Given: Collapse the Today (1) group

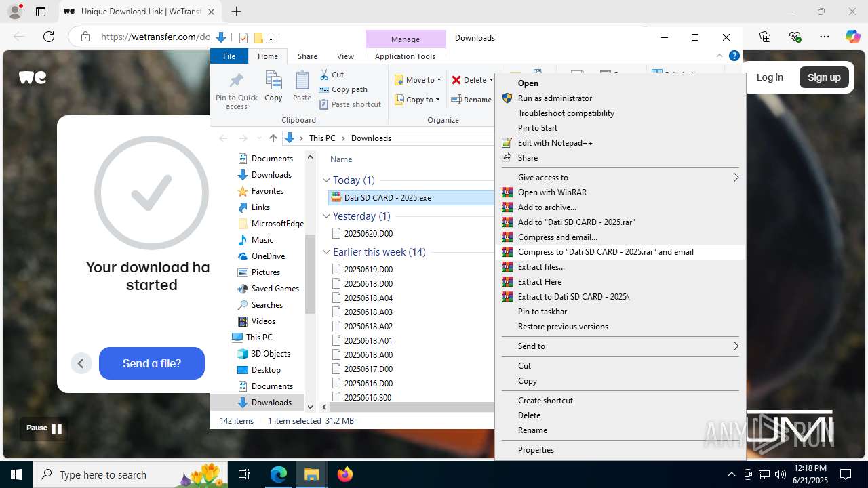Looking at the screenshot, I should pos(326,180).
